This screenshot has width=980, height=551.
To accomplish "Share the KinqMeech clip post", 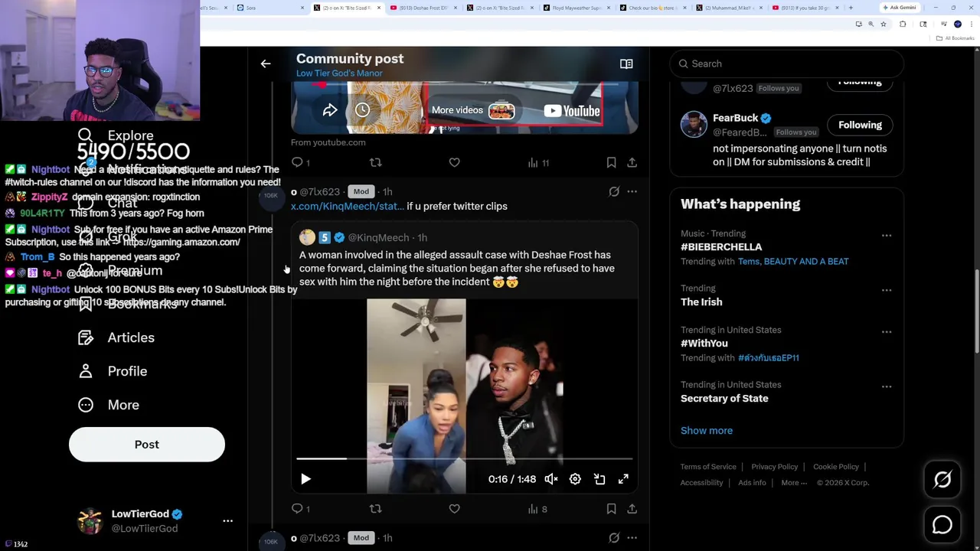I will [x=632, y=509].
